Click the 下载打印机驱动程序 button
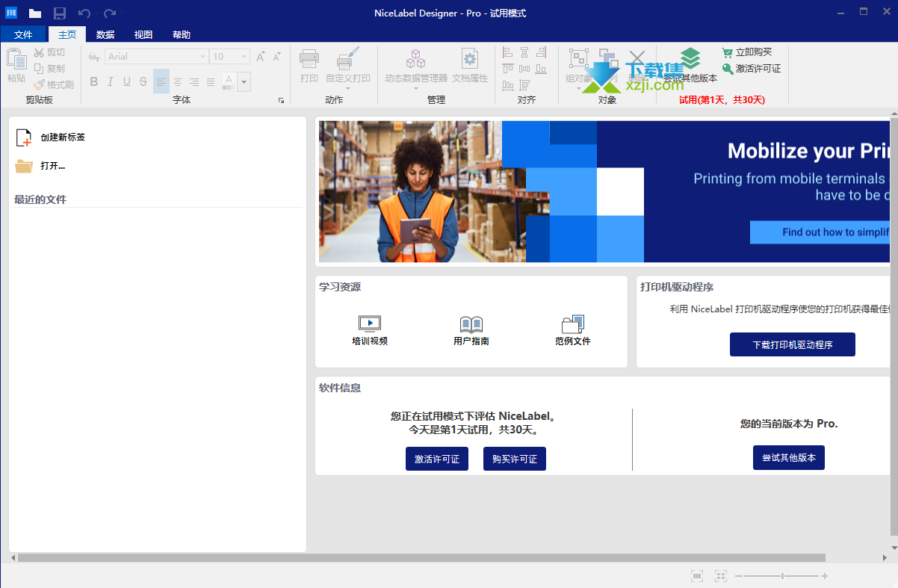The image size is (898, 588). tap(793, 345)
